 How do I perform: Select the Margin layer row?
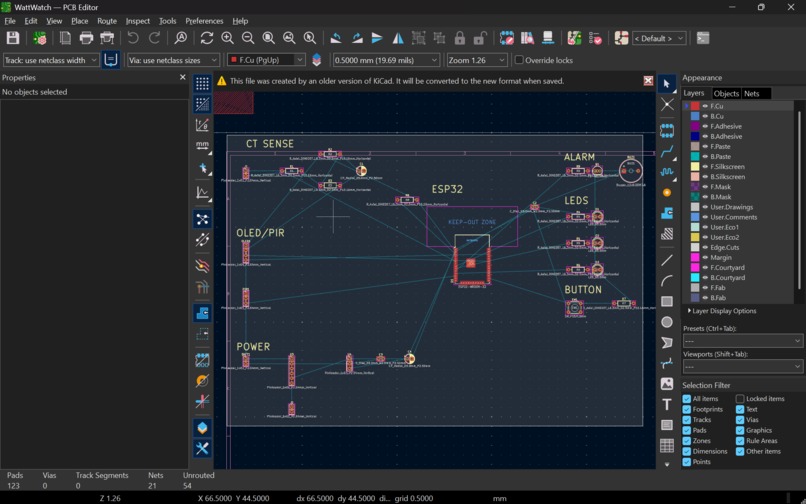point(739,258)
